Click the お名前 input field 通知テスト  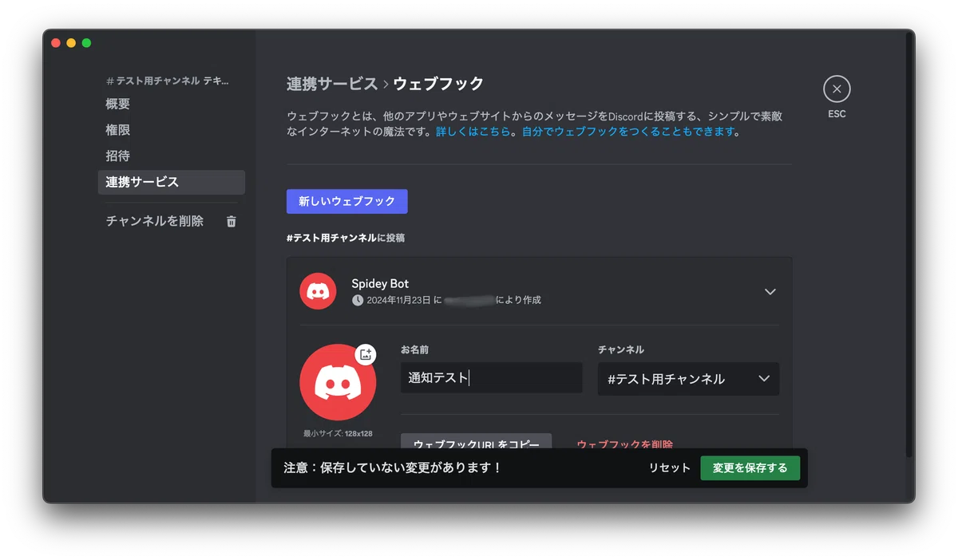pos(492,378)
